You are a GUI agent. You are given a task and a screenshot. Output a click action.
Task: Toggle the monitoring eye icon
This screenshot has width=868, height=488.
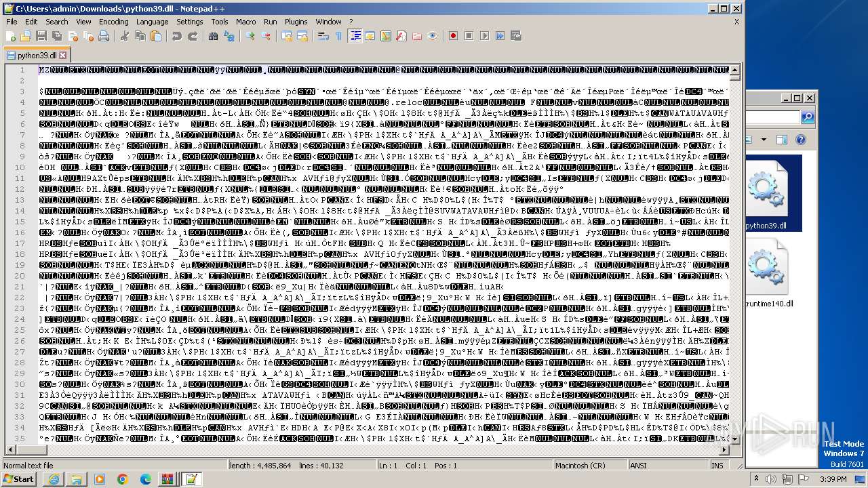(x=433, y=36)
